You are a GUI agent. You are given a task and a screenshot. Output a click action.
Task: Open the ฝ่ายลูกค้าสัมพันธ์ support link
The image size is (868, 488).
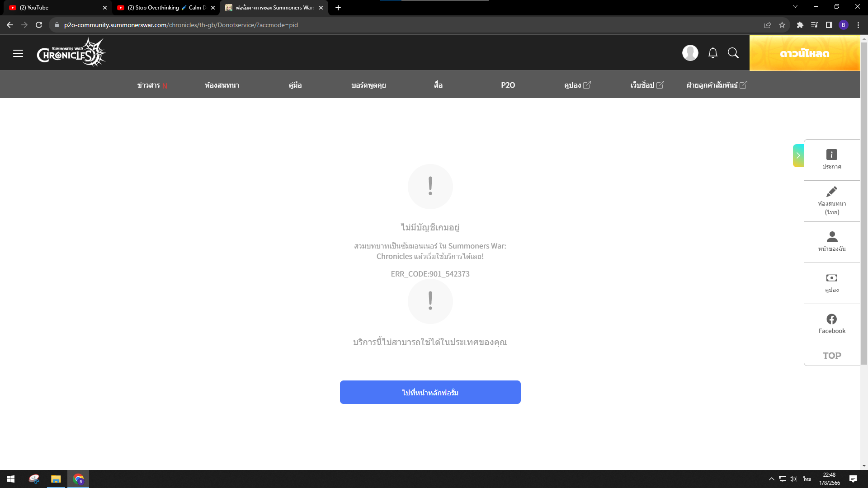click(717, 85)
